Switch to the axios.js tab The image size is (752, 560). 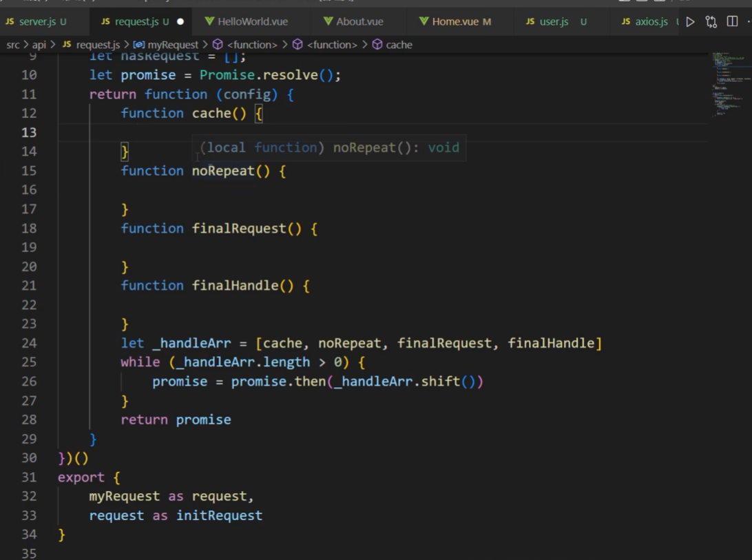click(x=645, y=21)
